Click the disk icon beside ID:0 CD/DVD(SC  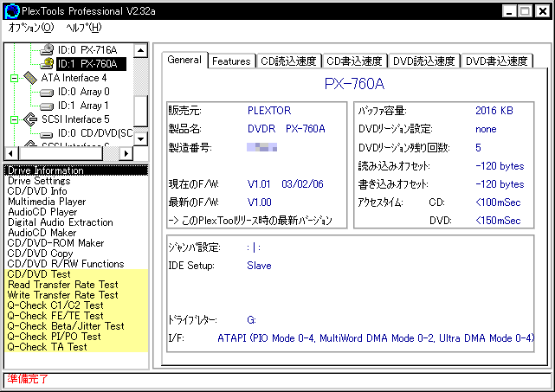47,134
